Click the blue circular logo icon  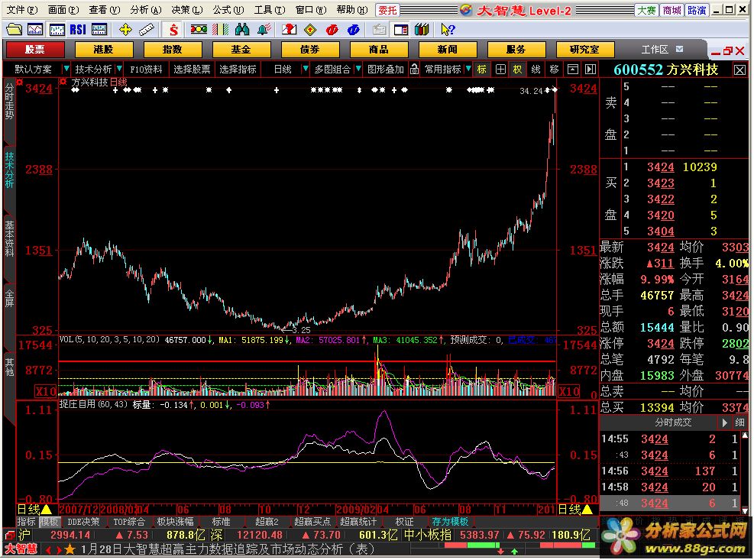click(354, 30)
